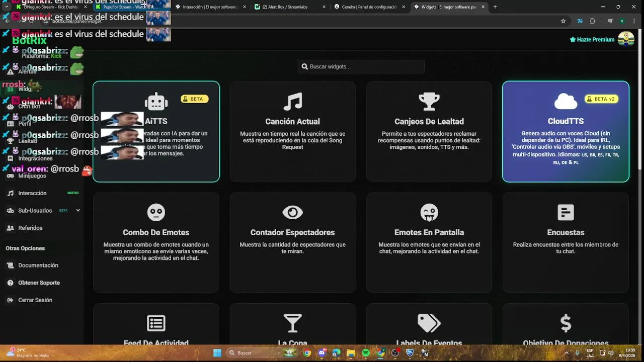
Task: Open the Contador Espectadores title
Action: click(292, 232)
